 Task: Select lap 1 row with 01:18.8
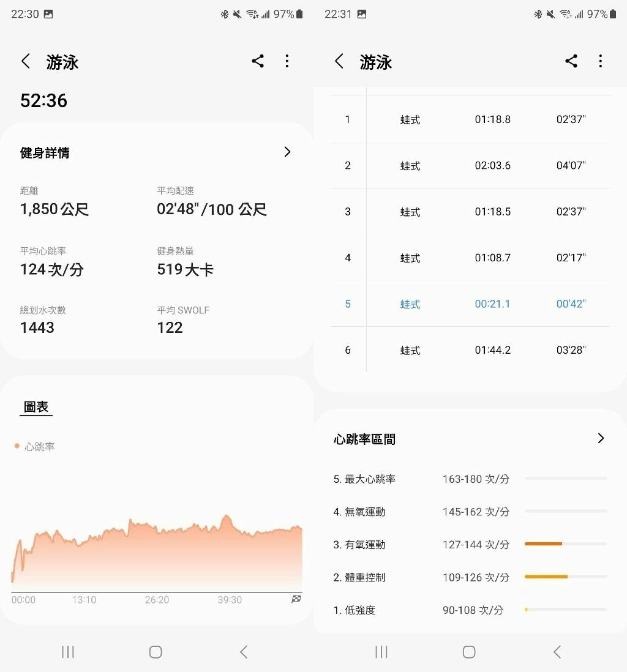tap(470, 119)
